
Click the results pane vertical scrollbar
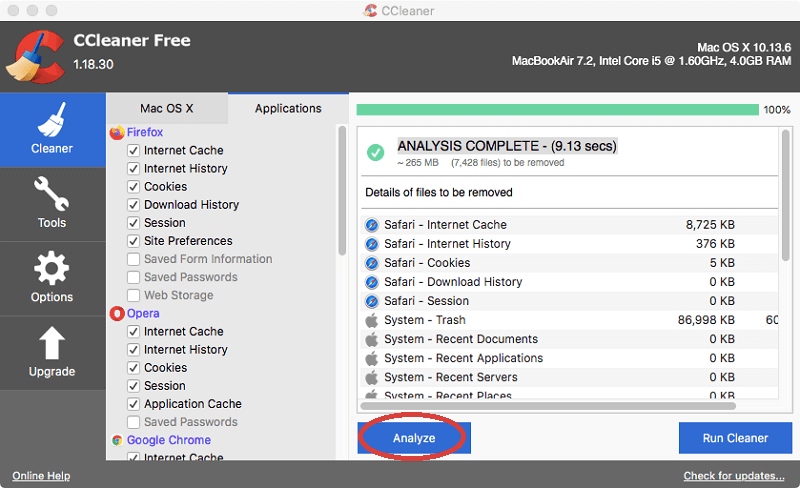786,196
